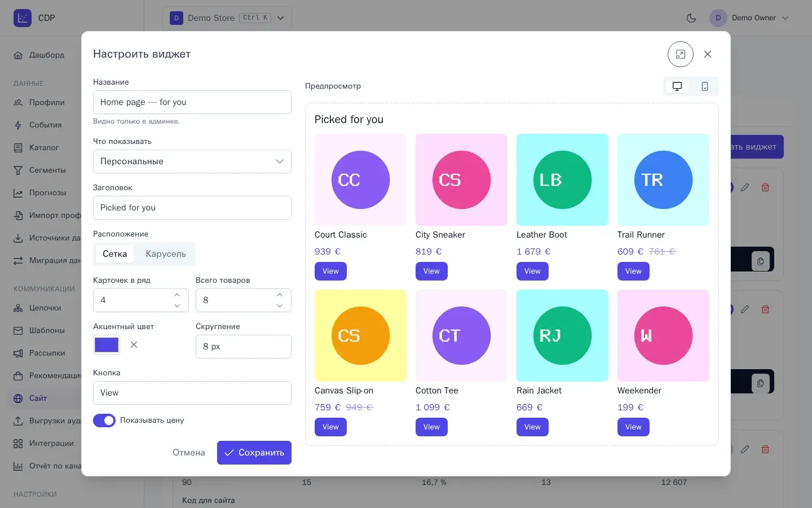The width and height of the screenshot is (812, 508).
Task: Click View under Cotton Tee
Action: (x=431, y=427)
